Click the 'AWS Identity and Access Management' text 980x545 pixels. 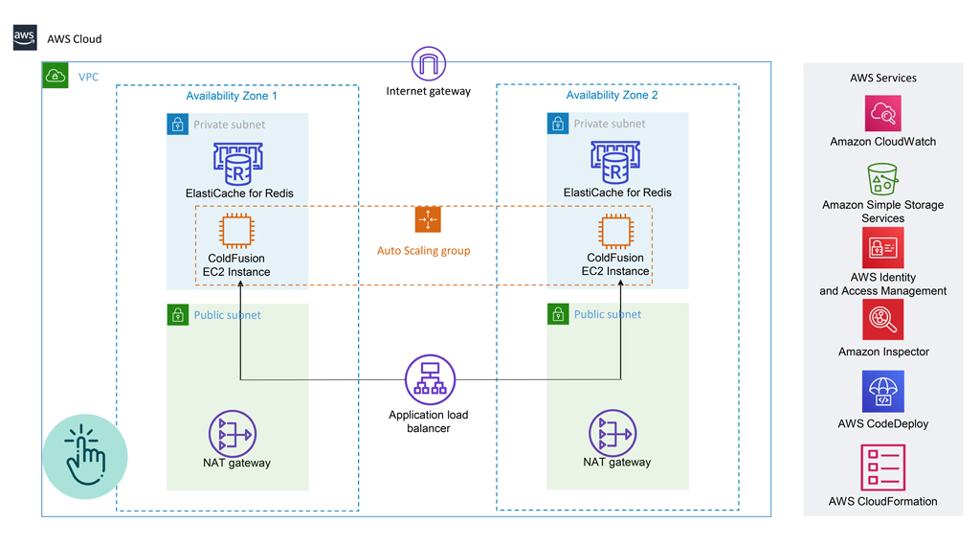click(x=883, y=284)
